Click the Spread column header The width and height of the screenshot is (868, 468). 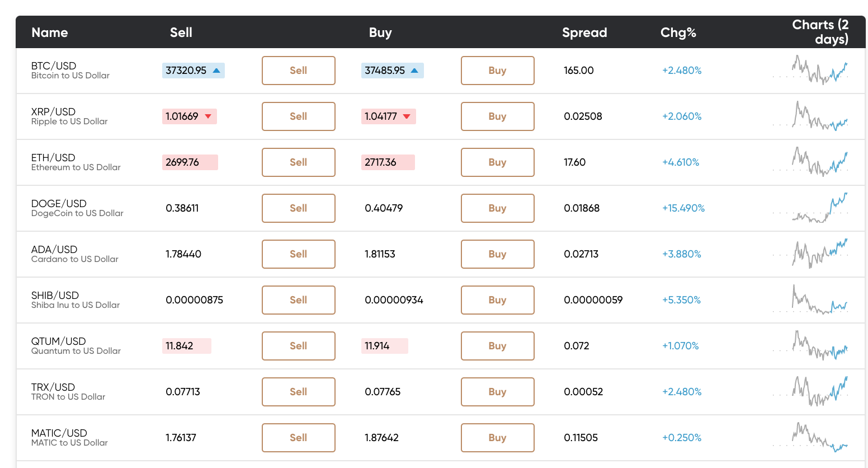(584, 32)
